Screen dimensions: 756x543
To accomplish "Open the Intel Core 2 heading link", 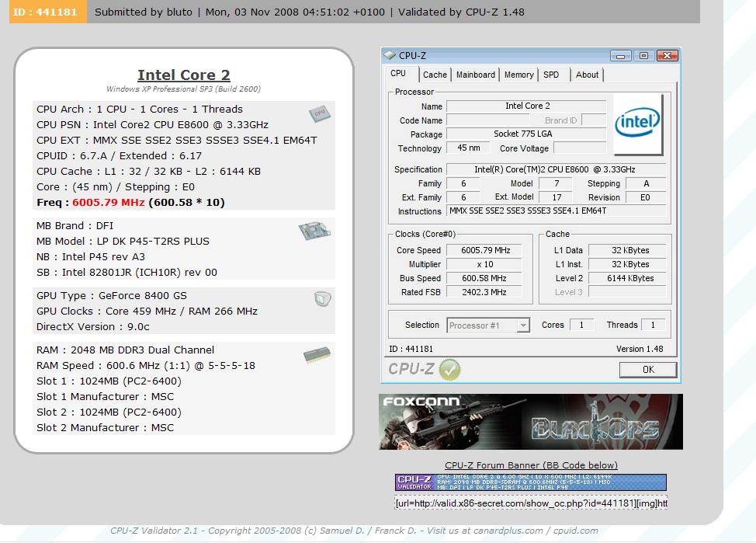I will pos(184,75).
